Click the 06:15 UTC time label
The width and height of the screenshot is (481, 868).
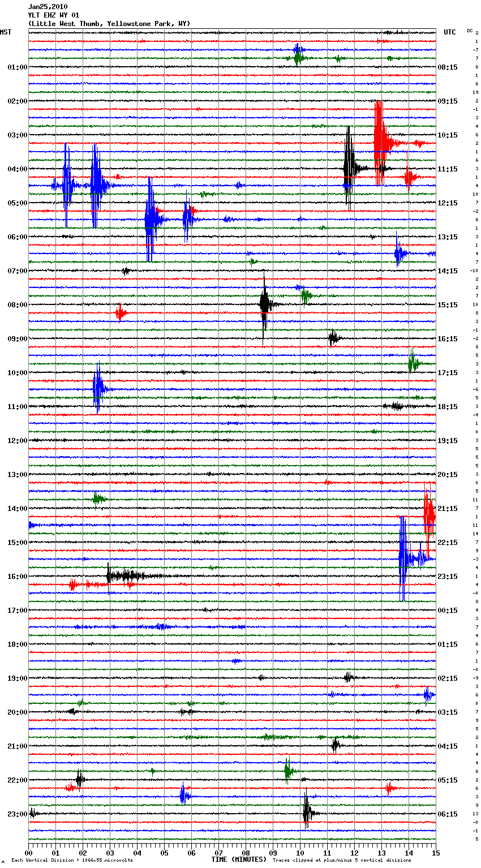click(x=448, y=814)
